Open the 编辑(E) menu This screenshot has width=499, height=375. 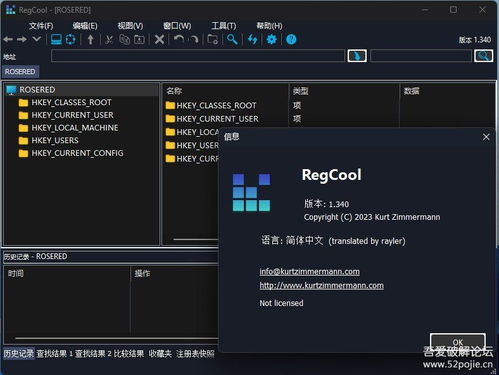(x=85, y=26)
